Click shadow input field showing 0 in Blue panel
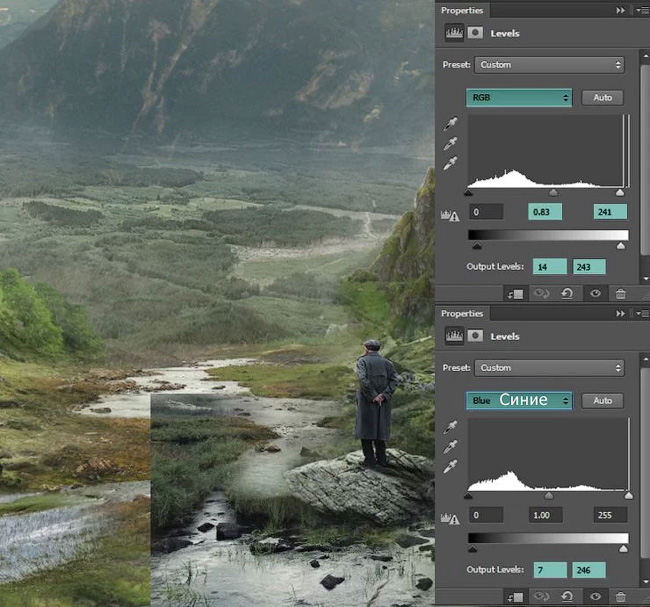 (x=486, y=515)
